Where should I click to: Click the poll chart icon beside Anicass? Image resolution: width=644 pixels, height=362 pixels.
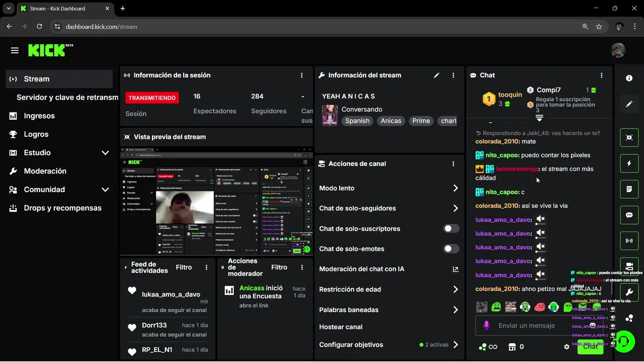coord(229,290)
